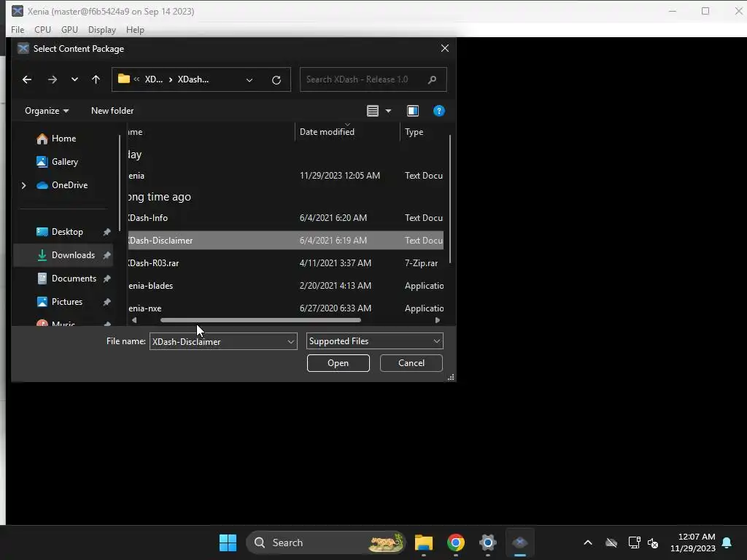Click the pin icon next to Pictures

pyautogui.click(x=107, y=302)
